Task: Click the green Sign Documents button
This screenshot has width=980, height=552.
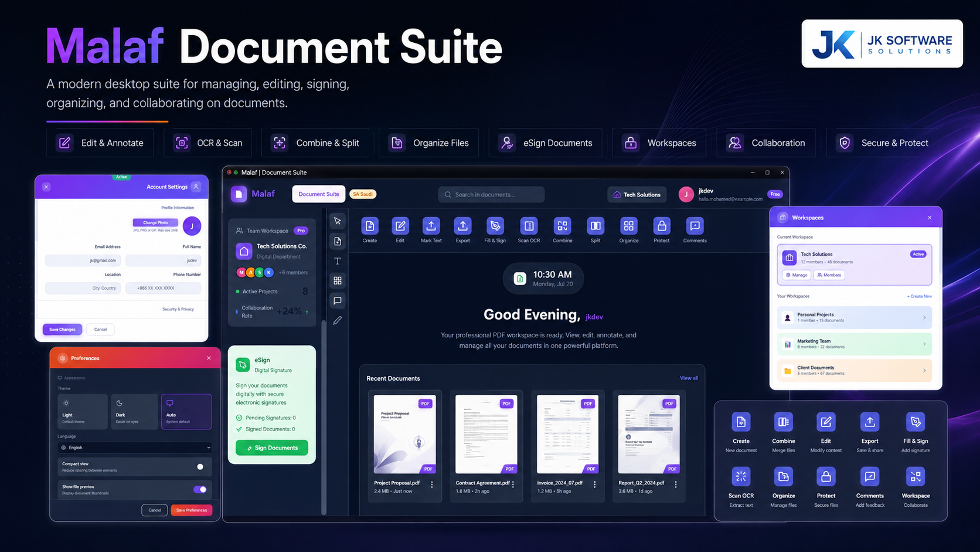Action: [272, 448]
